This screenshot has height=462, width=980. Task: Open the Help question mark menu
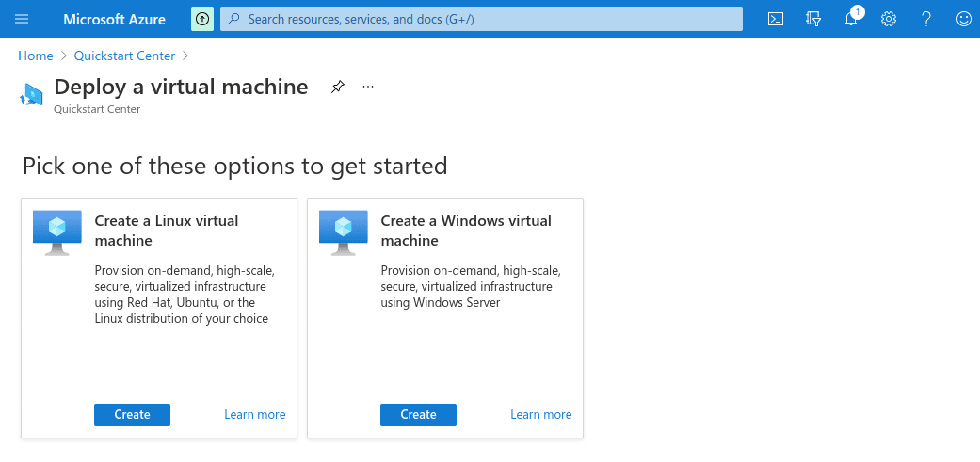tap(926, 19)
